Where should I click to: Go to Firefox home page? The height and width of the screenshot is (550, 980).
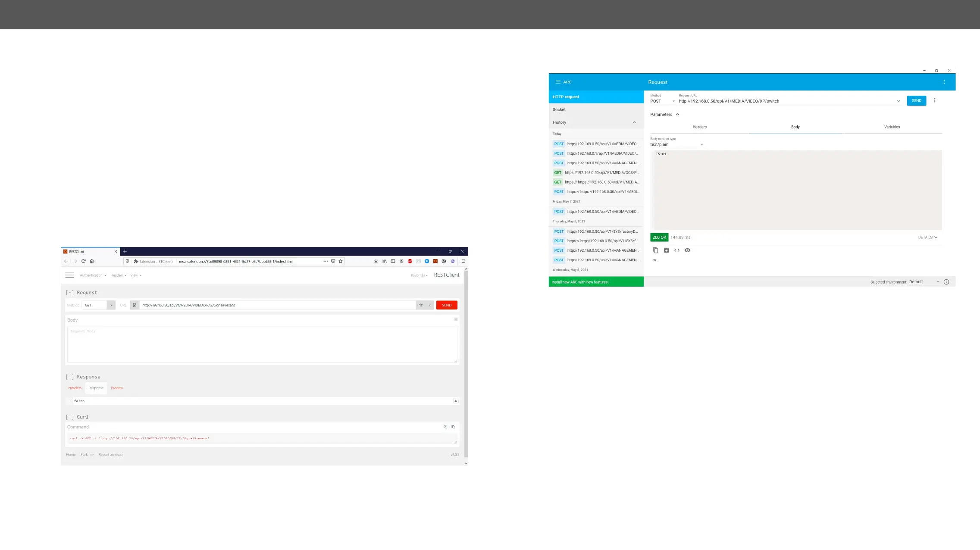click(x=92, y=261)
